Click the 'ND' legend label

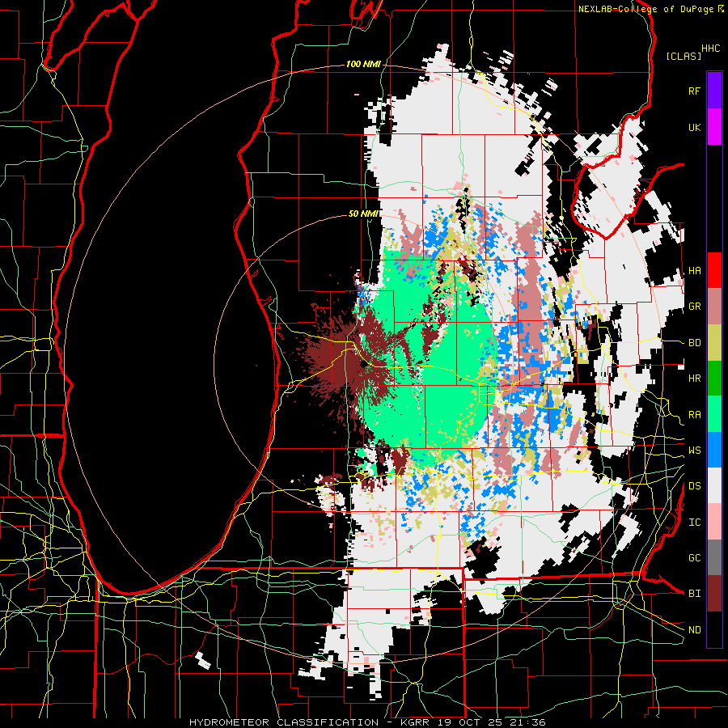694,630
